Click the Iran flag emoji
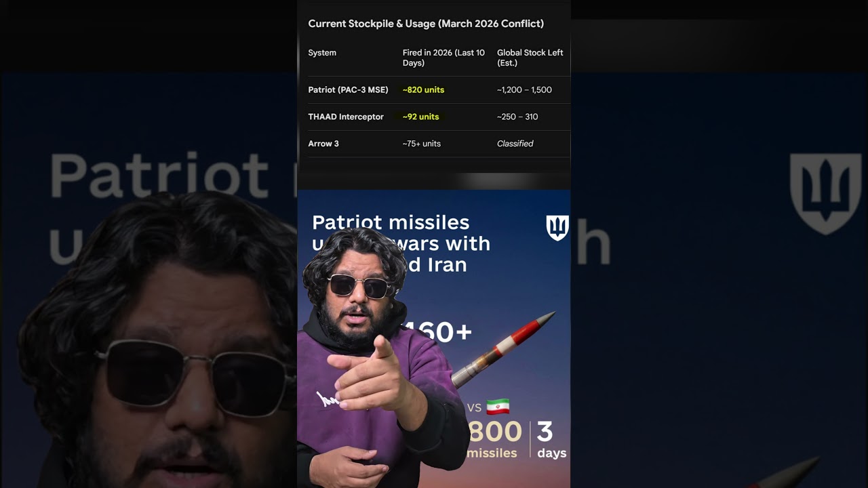The image size is (868, 488). (x=498, y=407)
